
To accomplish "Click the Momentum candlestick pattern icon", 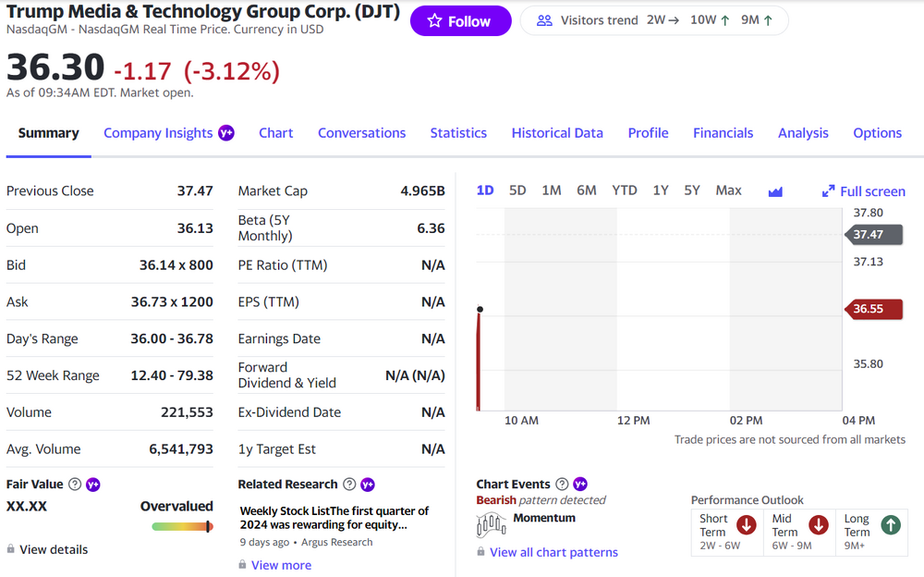I will 491,525.
